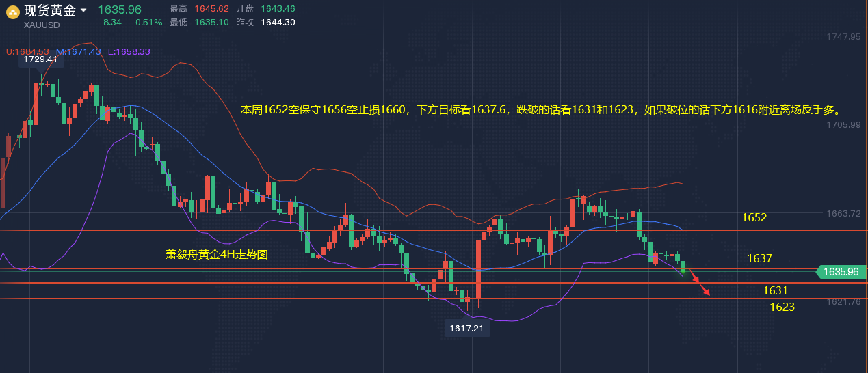
Task: Click the XAUUSD symbol label
Action: 41,25
